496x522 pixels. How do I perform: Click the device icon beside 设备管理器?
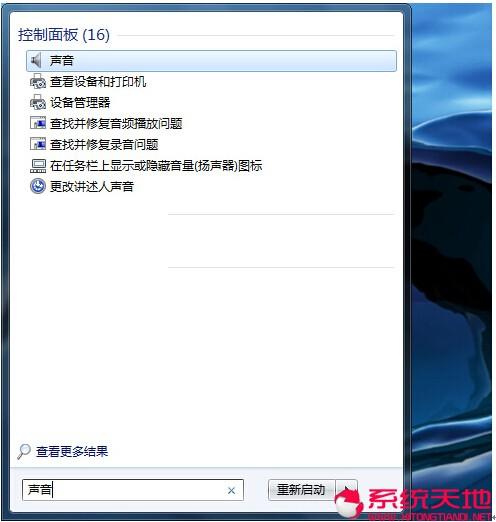38,102
